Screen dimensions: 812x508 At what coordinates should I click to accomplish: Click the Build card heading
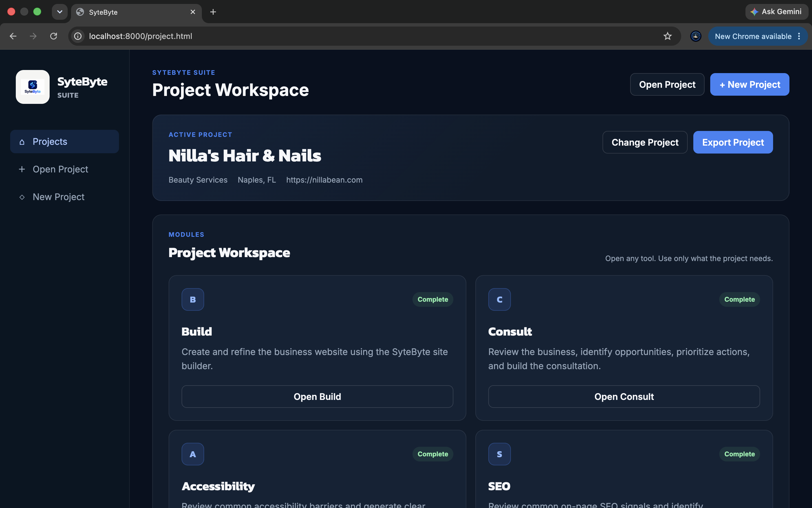pyautogui.click(x=197, y=332)
